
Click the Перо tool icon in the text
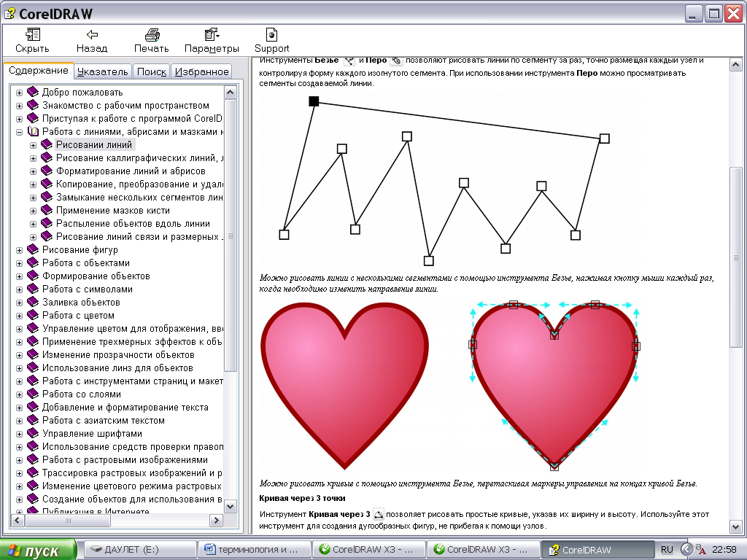(396, 61)
